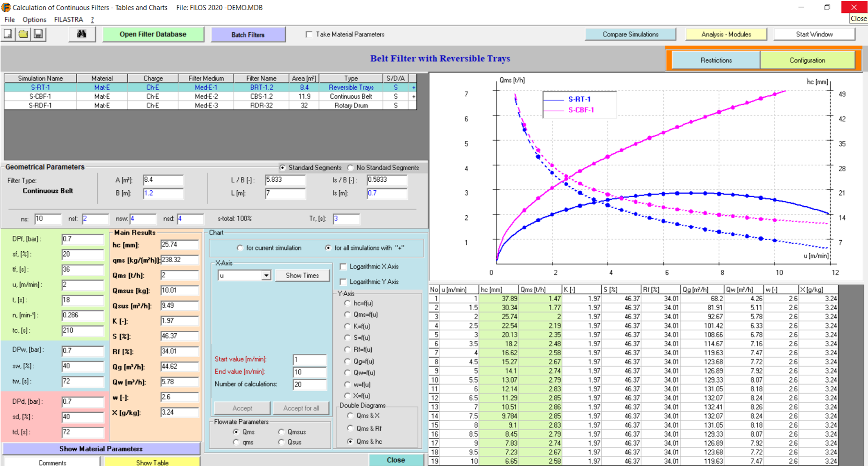The height and width of the screenshot is (466, 868).
Task: Choose 'for current simulation' chart option
Action: (x=240, y=248)
